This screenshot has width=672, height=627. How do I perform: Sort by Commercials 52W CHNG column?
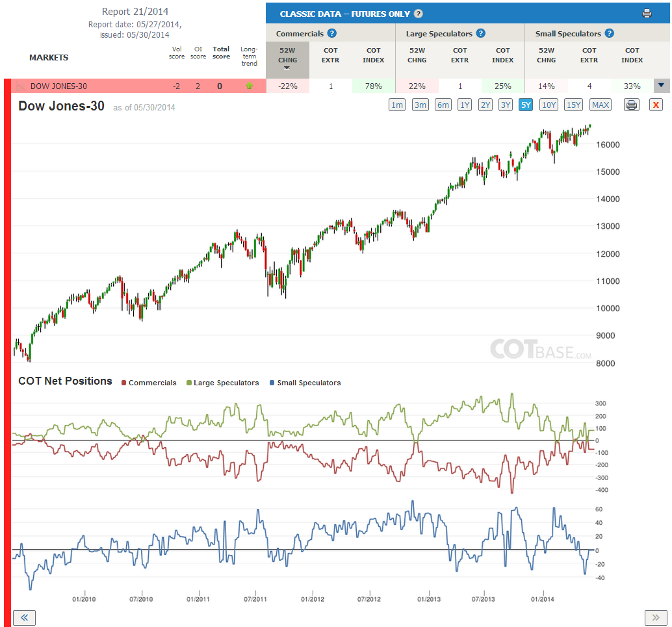click(287, 60)
